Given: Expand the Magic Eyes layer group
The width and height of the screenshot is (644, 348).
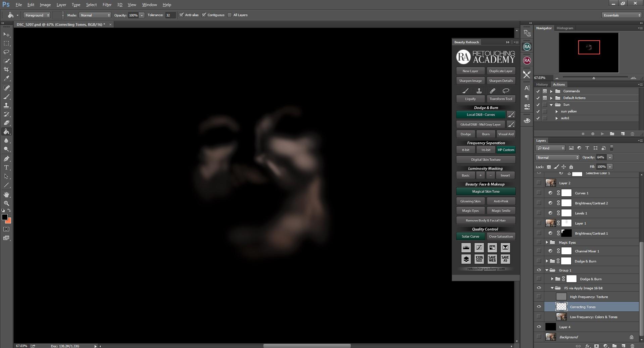Looking at the screenshot, I should pos(547,242).
